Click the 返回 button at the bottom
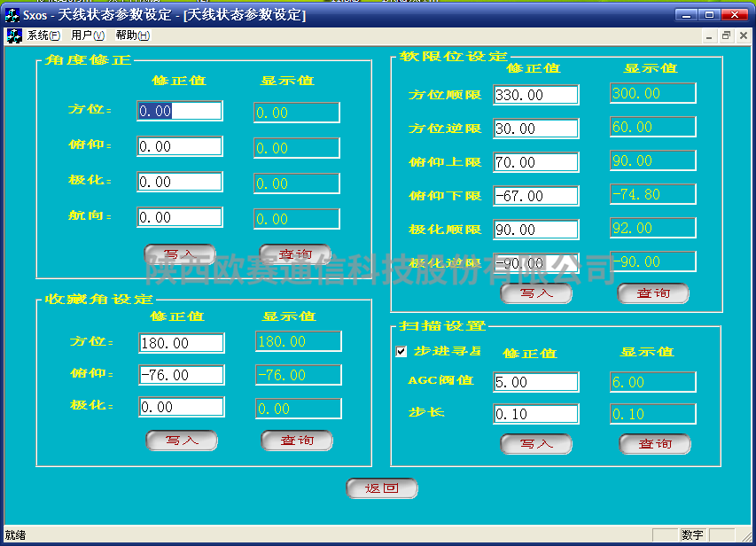756x546 pixels. pyautogui.click(x=381, y=488)
